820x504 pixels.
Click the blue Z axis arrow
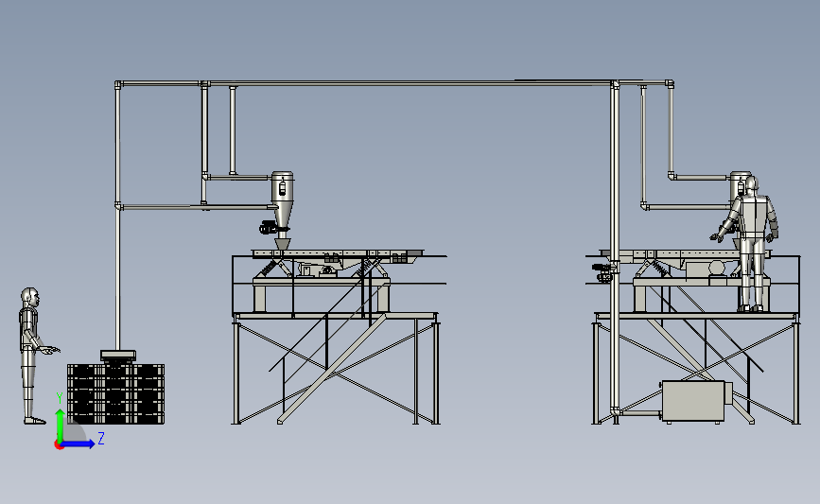pyautogui.click(x=79, y=443)
